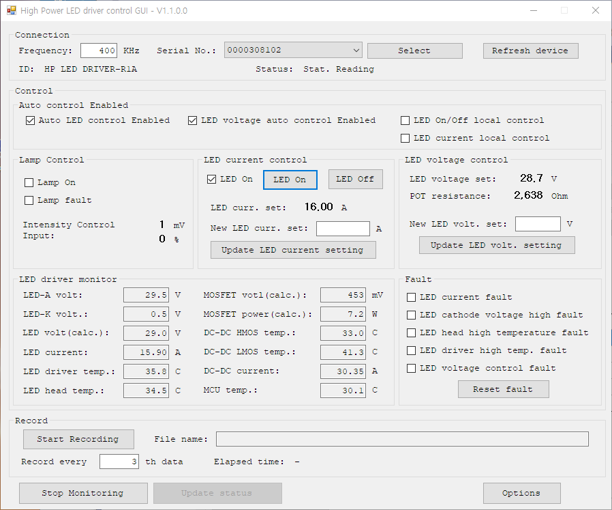Screen dimensions: 612x510
Task: Open the Serial No. dropdown
Action: tap(294, 50)
